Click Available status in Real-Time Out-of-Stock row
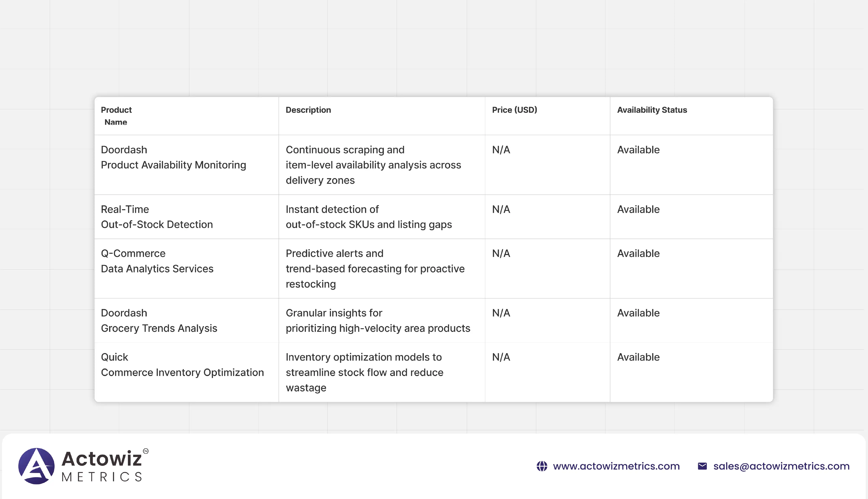Screen dimensions: 868x499 (x=638, y=209)
